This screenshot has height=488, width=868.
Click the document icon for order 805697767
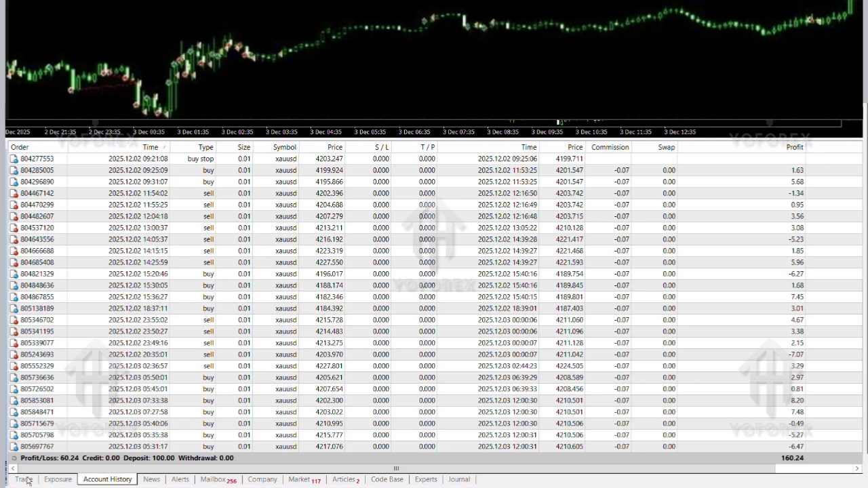coord(14,446)
